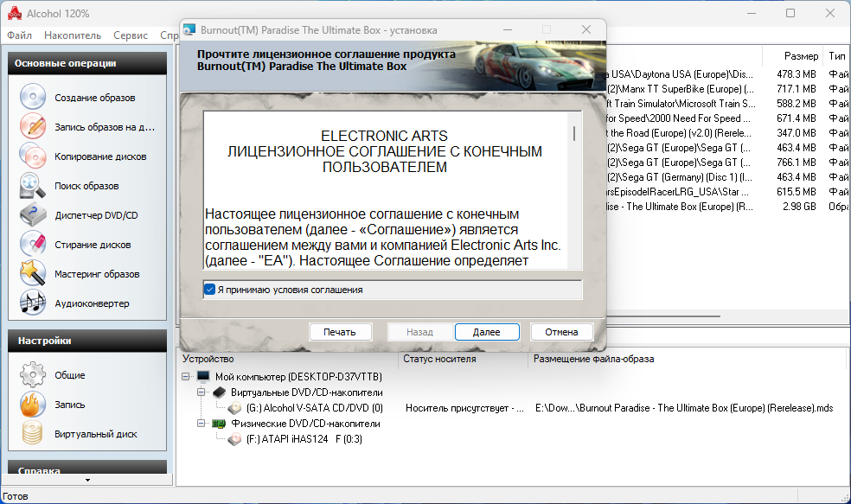The width and height of the screenshot is (851, 504).
Task: Click the Alcohol 120% app logo icon
Action: click(x=15, y=13)
